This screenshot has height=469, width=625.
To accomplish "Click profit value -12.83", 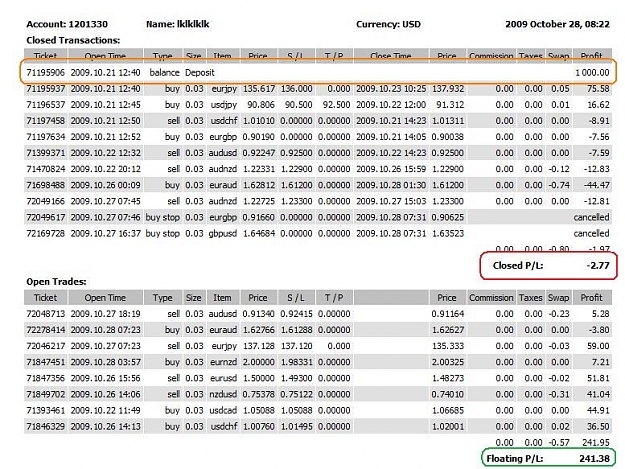I will 597,169.
